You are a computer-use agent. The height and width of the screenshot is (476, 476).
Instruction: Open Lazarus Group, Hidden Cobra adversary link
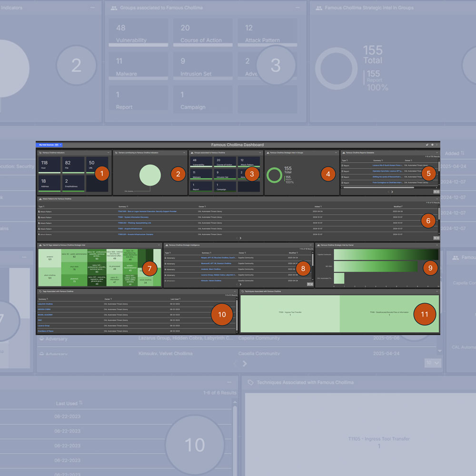tap(218, 275)
